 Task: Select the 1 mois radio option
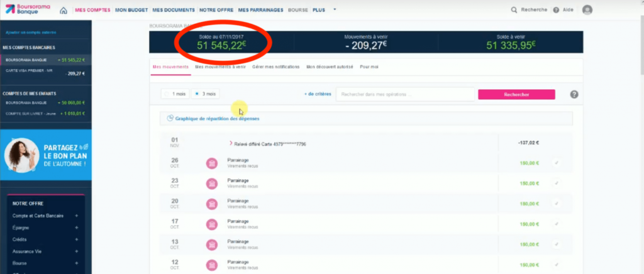(175, 94)
